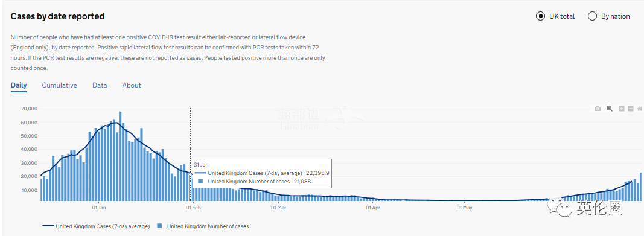Click the 01 Apr x-axis label

(373, 208)
